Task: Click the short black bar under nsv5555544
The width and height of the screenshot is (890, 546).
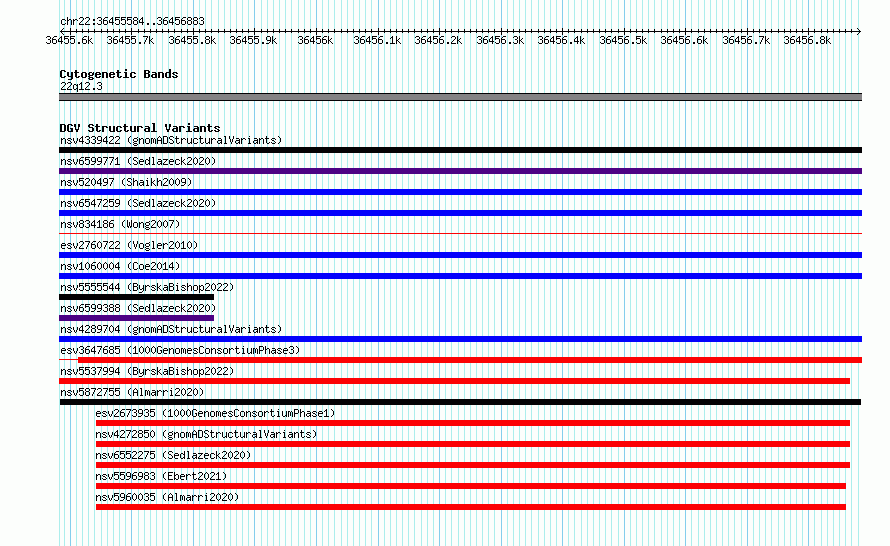Action: point(136,297)
